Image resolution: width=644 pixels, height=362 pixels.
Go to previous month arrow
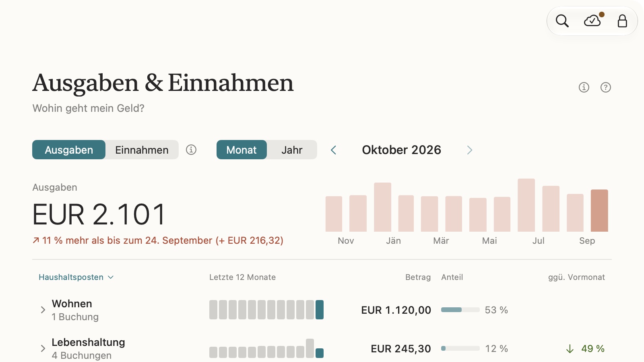tap(333, 150)
